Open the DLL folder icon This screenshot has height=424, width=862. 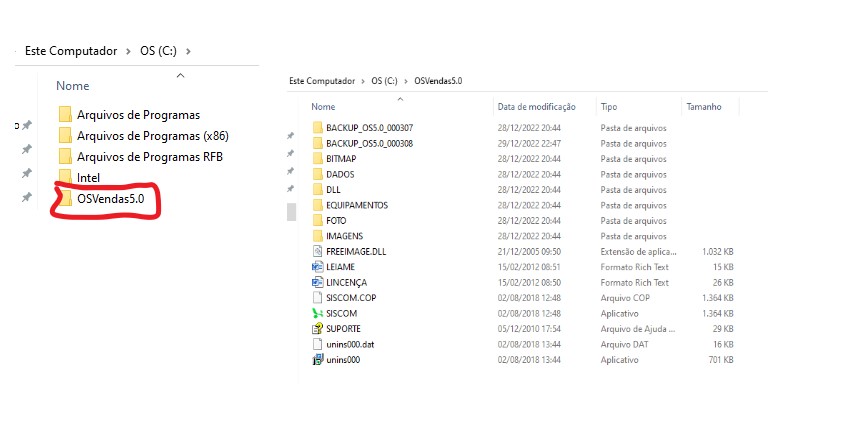[x=317, y=190]
